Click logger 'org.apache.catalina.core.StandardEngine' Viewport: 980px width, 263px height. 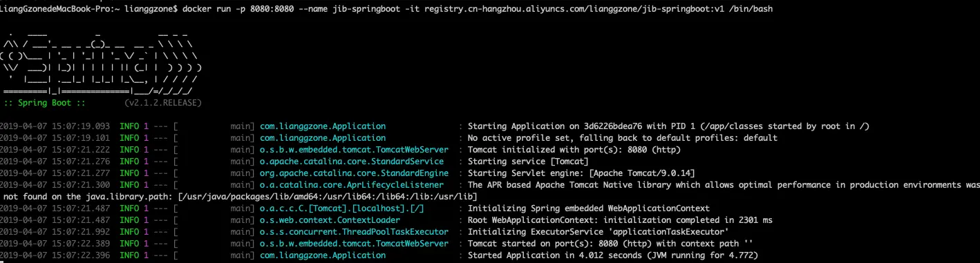tap(354, 173)
